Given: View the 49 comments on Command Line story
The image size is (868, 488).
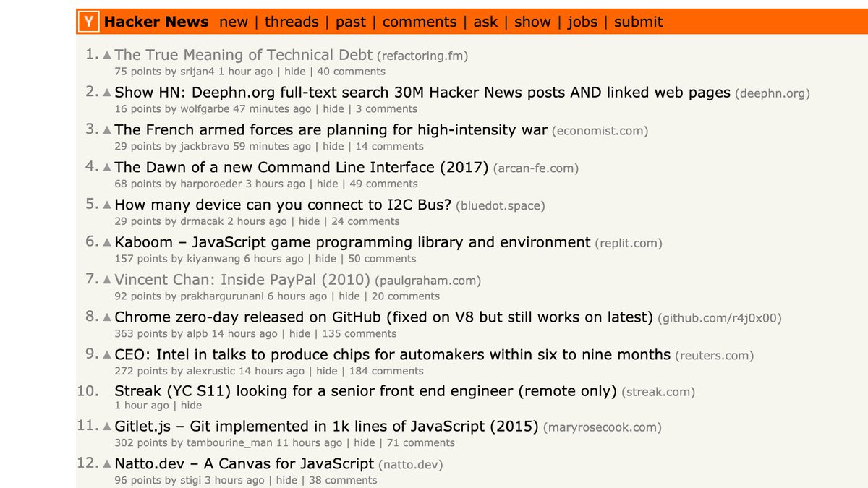Looking at the screenshot, I should 384,184.
